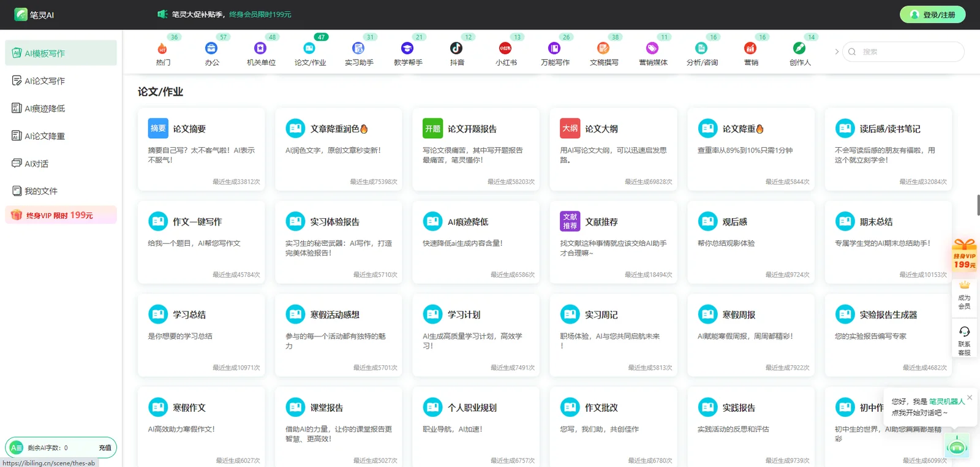The image size is (980, 467).
Task: Click the 充值 recharge button
Action: [x=105, y=448]
